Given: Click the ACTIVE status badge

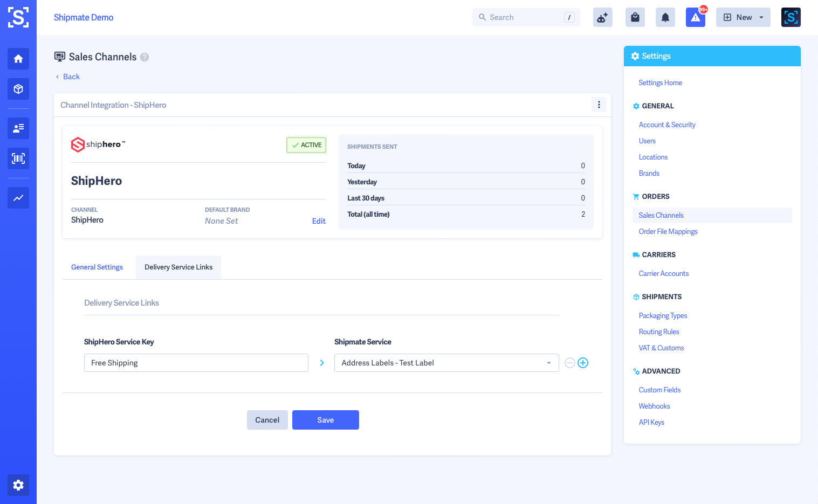Looking at the screenshot, I should pos(306,145).
